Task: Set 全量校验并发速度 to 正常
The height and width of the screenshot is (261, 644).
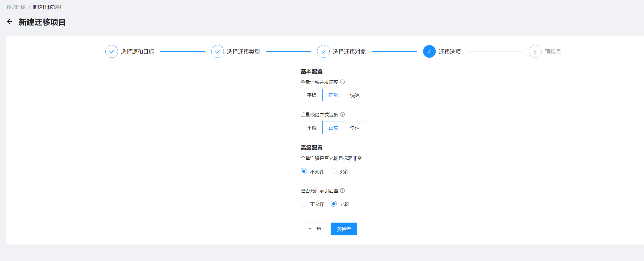Action: (x=333, y=128)
